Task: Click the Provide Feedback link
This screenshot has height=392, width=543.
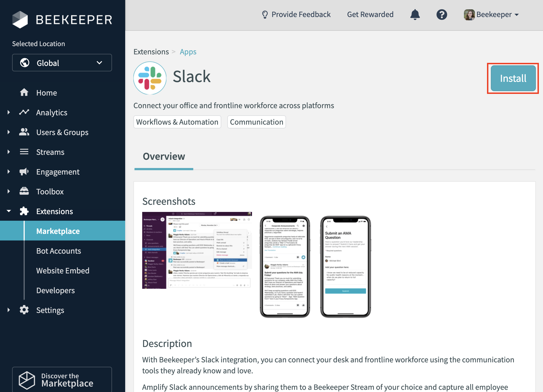Action: (296, 15)
